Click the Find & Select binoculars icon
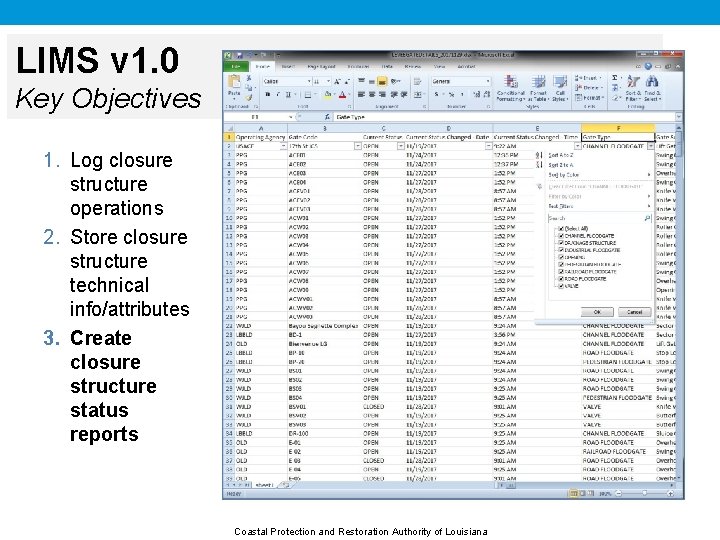Viewport: 720px width, 540px height. point(652,82)
